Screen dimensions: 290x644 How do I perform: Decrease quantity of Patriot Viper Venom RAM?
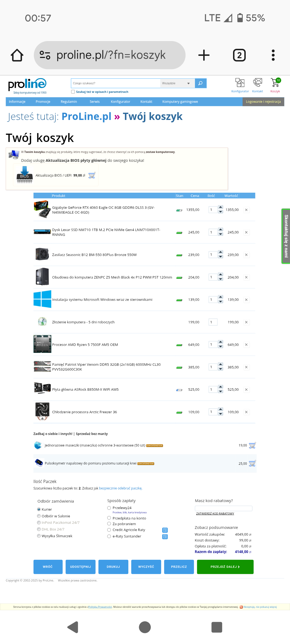[220, 369]
